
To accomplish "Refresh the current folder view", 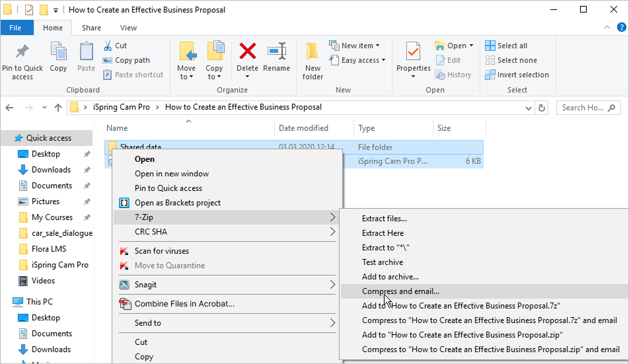I will pyautogui.click(x=542, y=108).
